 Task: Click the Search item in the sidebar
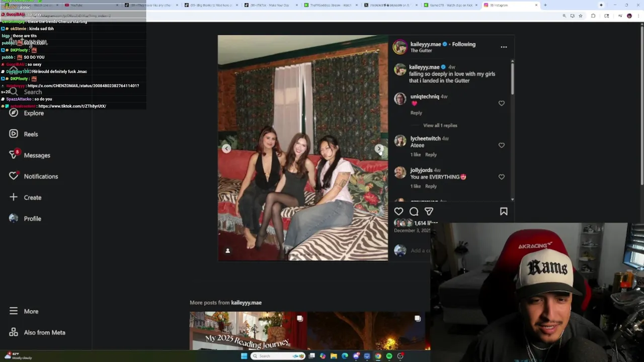pos(25,92)
